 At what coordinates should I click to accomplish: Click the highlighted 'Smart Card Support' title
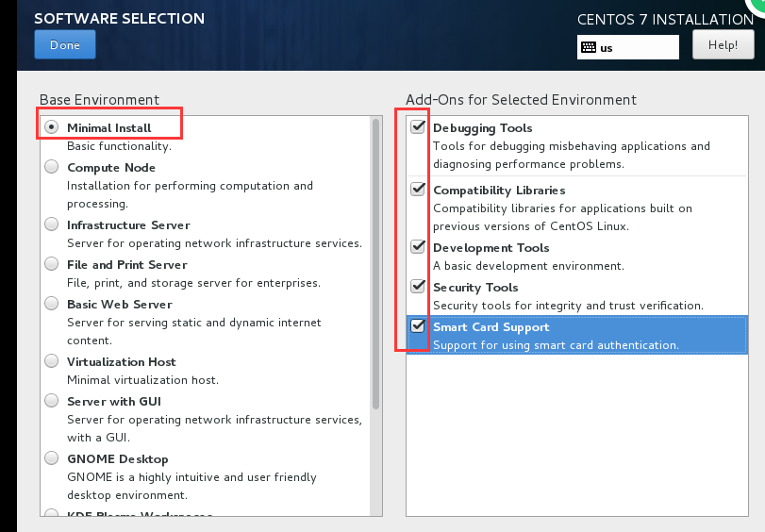pyautogui.click(x=491, y=327)
